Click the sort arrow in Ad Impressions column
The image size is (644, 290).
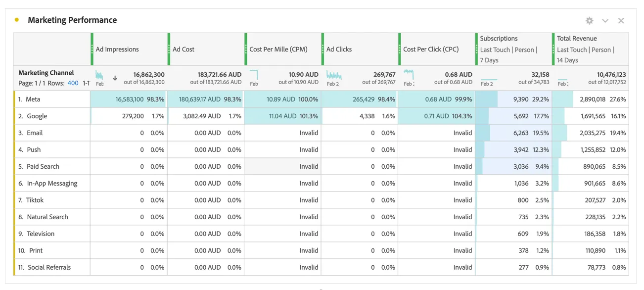point(115,78)
